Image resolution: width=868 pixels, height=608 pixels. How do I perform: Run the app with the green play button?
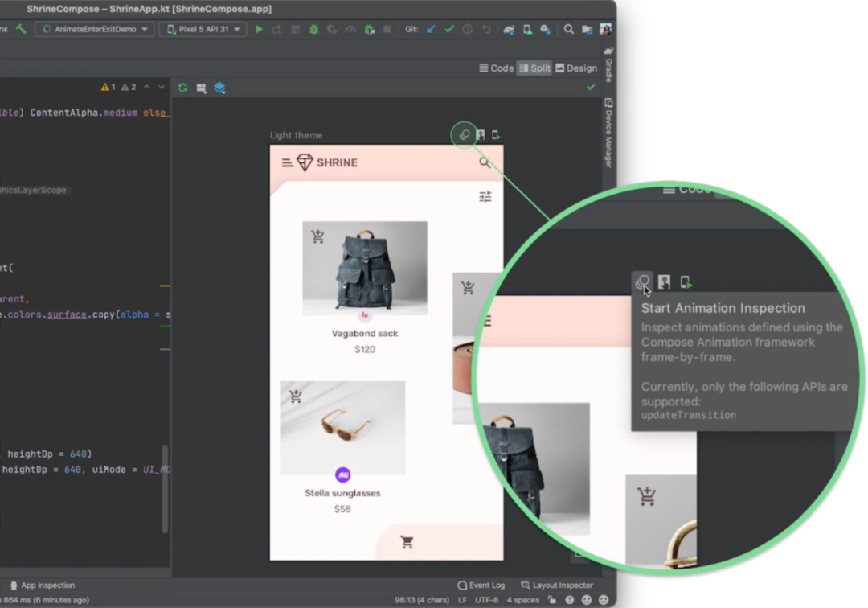coord(259,29)
